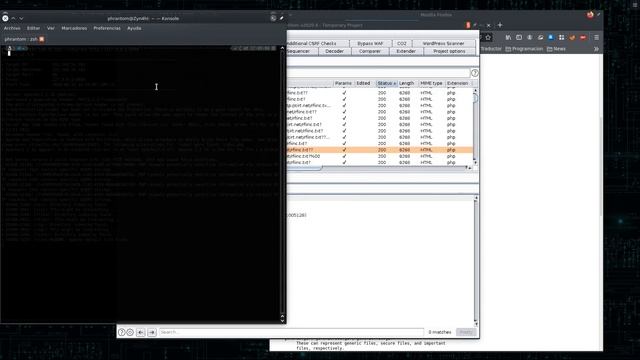Open the Ayuda menu in Konsole

(x=134, y=28)
